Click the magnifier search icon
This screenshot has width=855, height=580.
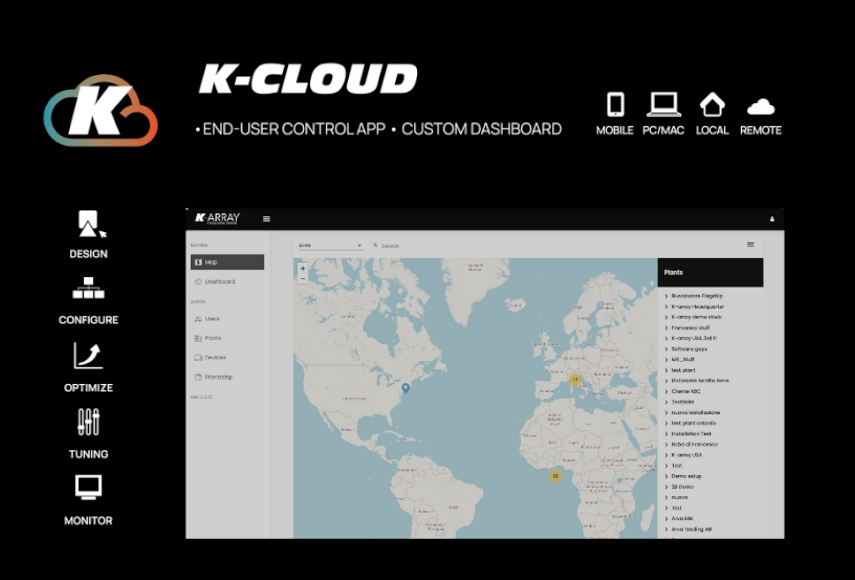pyautogui.click(x=375, y=246)
